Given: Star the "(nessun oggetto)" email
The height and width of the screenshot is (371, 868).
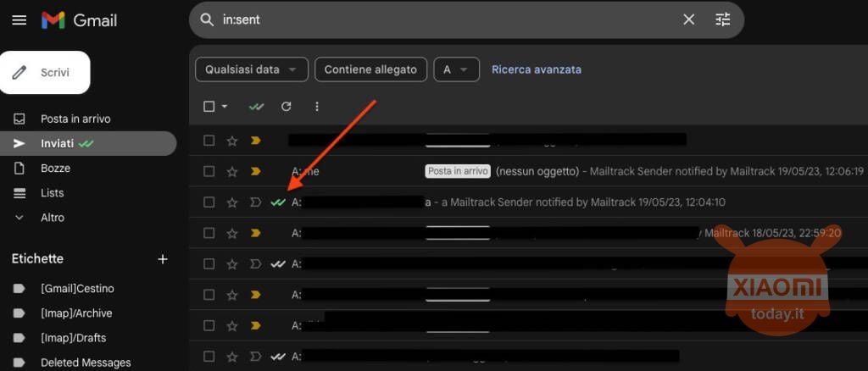Looking at the screenshot, I should coord(232,172).
